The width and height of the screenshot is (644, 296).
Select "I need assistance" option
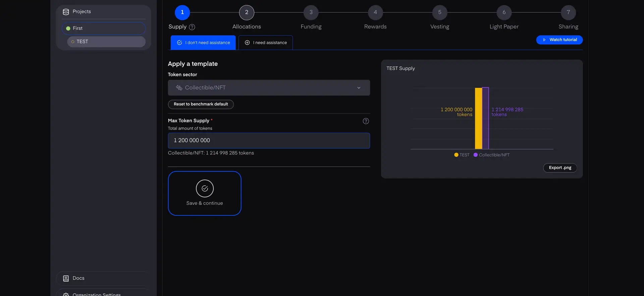pos(266,43)
